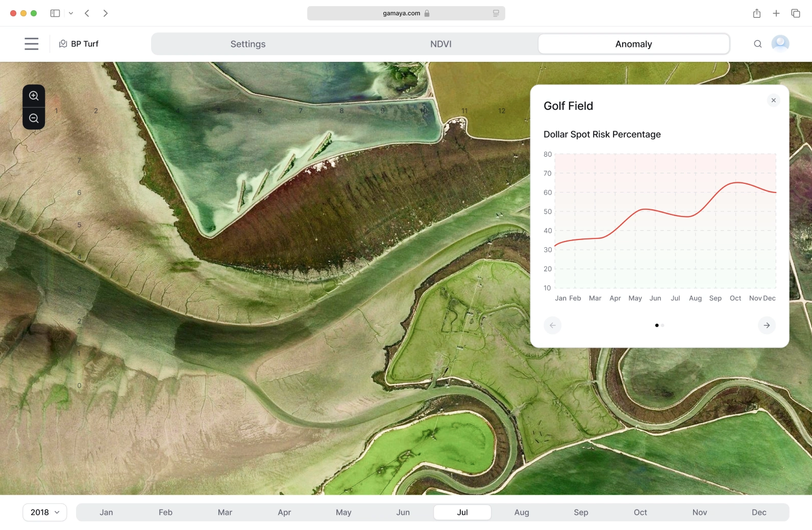Image resolution: width=812 pixels, height=530 pixels.
Task: Switch to the NDVI tab
Action: click(x=441, y=44)
